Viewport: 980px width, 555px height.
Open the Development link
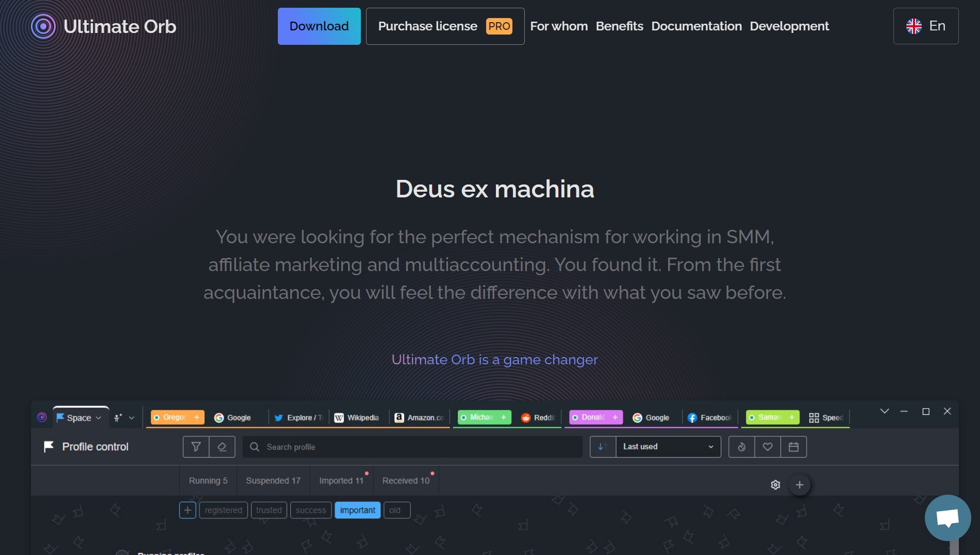(x=789, y=26)
